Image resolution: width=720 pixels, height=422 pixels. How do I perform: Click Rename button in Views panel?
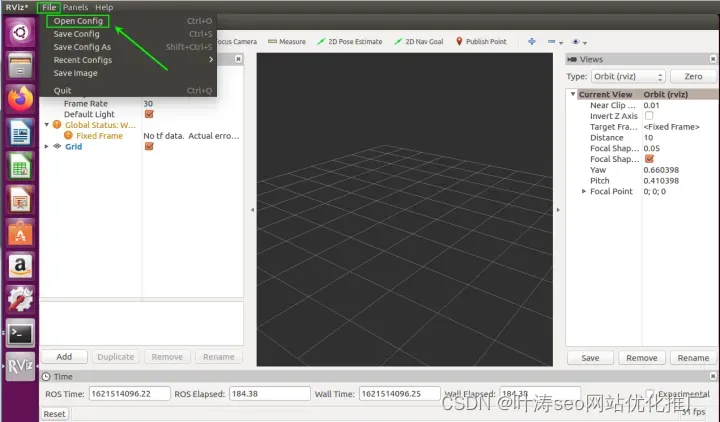(x=693, y=358)
